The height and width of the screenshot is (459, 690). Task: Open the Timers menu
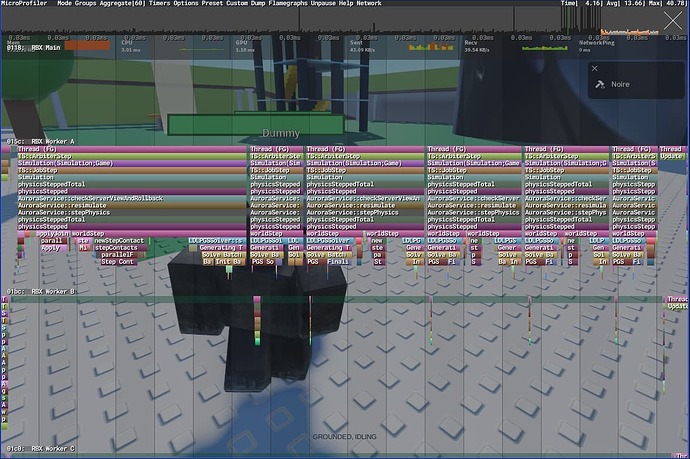[159, 3]
